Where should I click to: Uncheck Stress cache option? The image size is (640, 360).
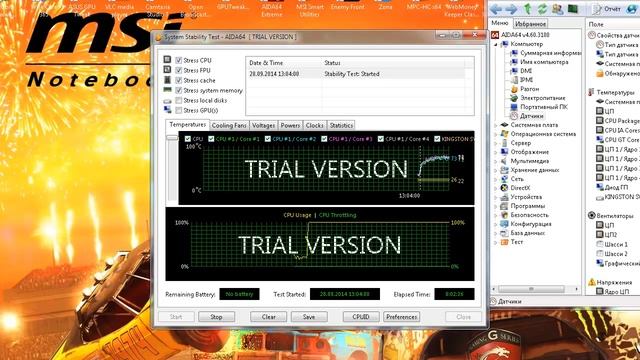(x=178, y=80)
